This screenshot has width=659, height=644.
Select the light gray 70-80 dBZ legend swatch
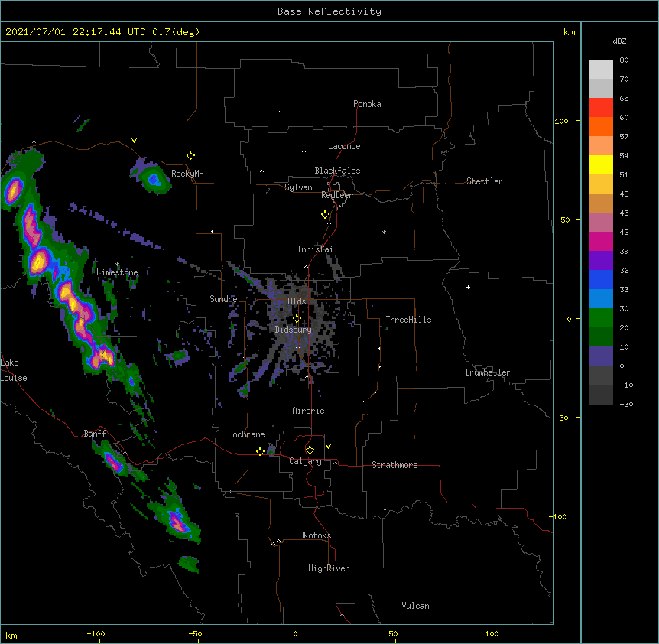601,70
